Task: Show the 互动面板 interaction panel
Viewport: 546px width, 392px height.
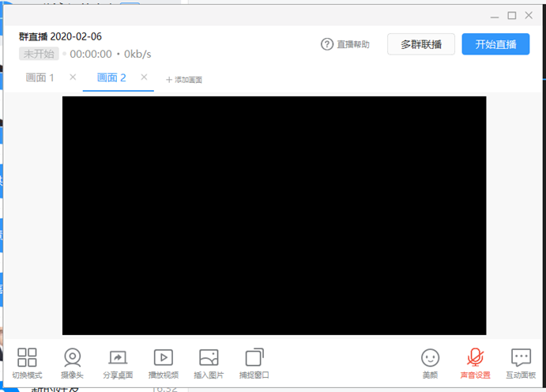Action: (521, 358)
